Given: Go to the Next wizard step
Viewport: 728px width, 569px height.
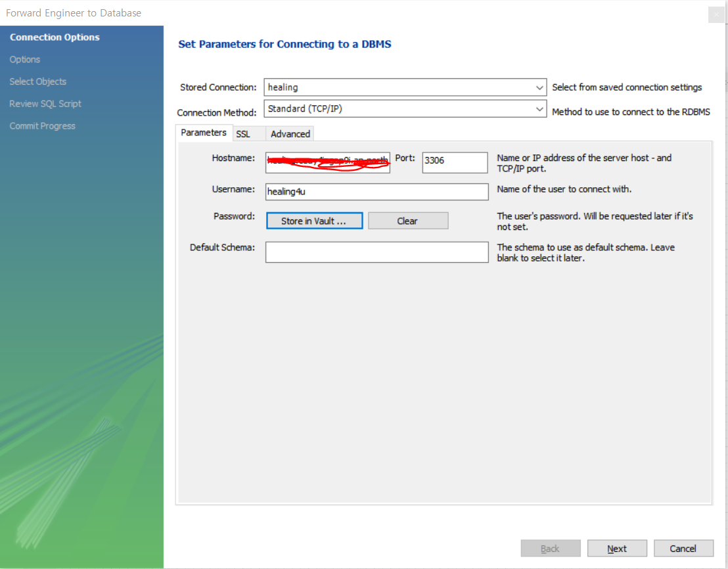Looking at the screenshot, I should pos(617,549).
